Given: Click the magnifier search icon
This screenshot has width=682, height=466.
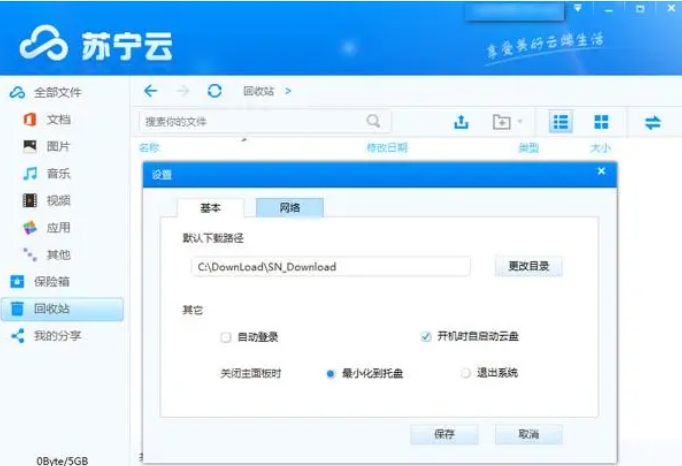Looking at the screenshot, I should [x=373, y=121].
